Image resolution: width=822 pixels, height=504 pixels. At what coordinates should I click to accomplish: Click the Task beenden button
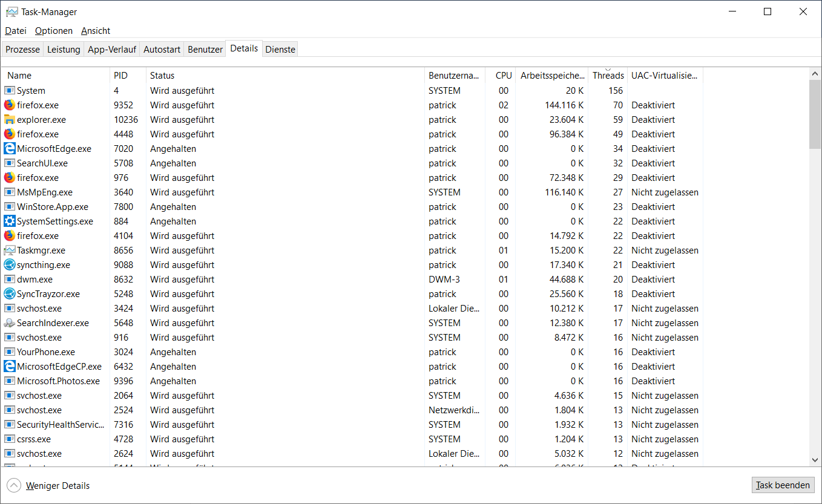[783, 485]
